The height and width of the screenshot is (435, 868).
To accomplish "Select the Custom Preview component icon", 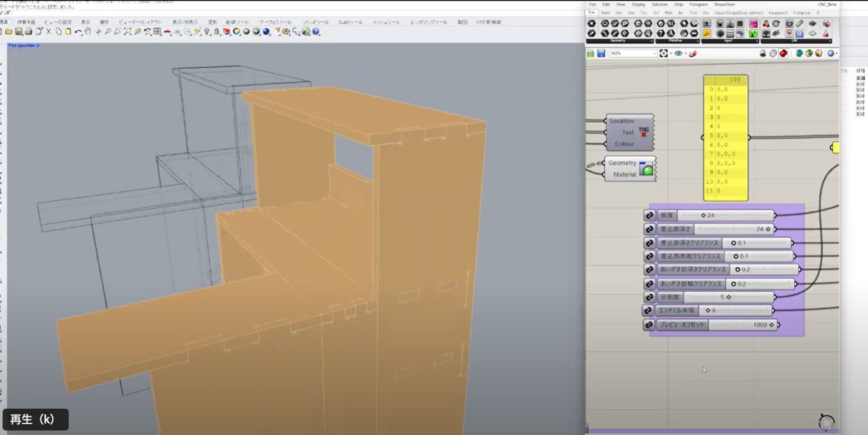I will coord(646,169).
